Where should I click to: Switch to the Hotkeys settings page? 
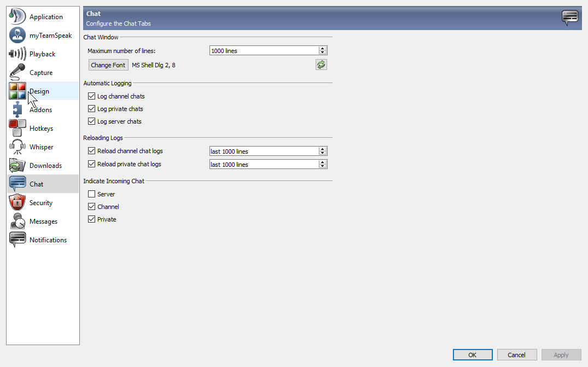[x=41, y=129]
